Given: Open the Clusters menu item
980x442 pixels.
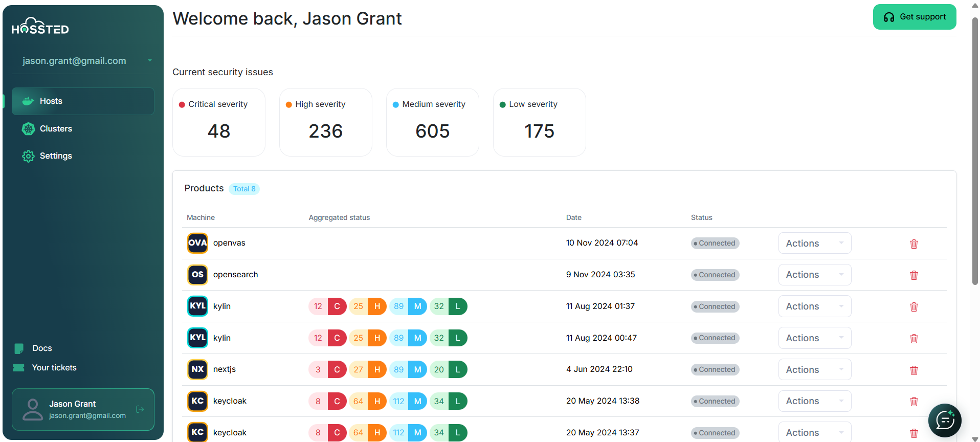Looking at the screenshot, I should click(56, 129).
